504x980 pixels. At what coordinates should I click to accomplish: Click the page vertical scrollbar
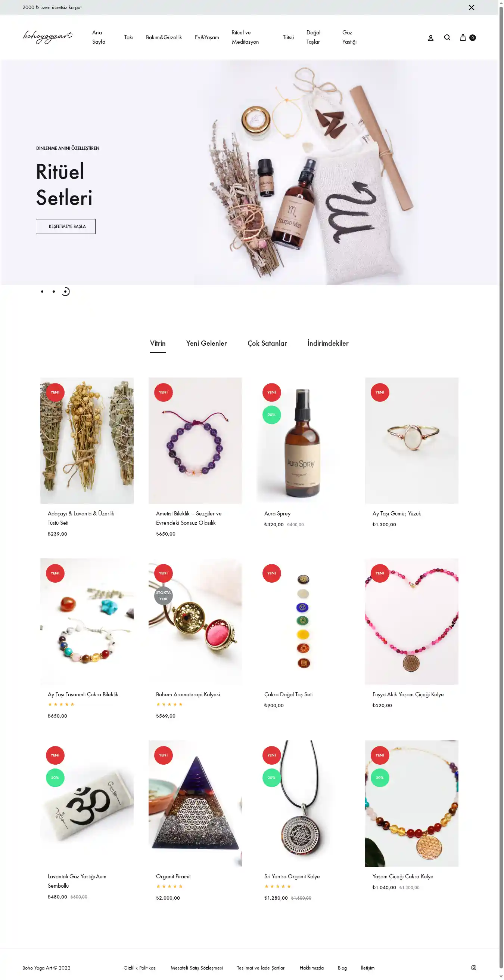[501, 490]
